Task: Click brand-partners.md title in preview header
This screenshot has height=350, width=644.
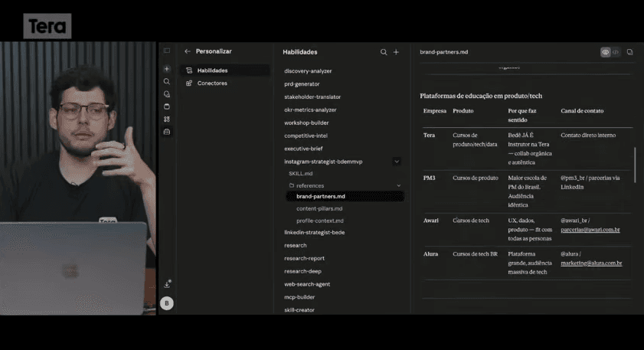Action: point(443,52)
